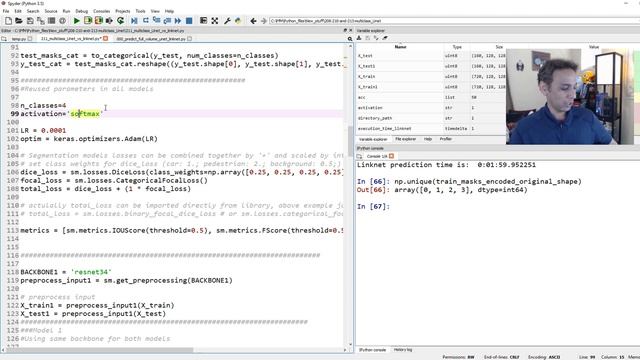Import data into Variable explorer

(x=359, y=38)
